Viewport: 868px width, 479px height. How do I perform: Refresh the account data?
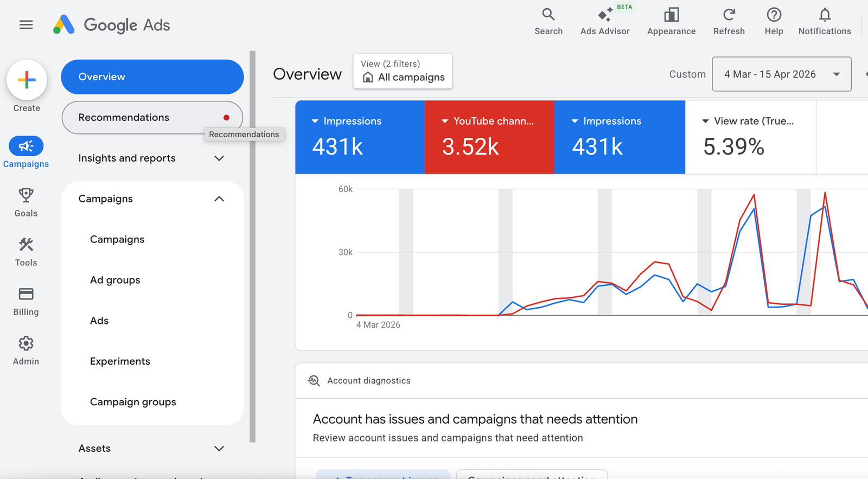729,22
